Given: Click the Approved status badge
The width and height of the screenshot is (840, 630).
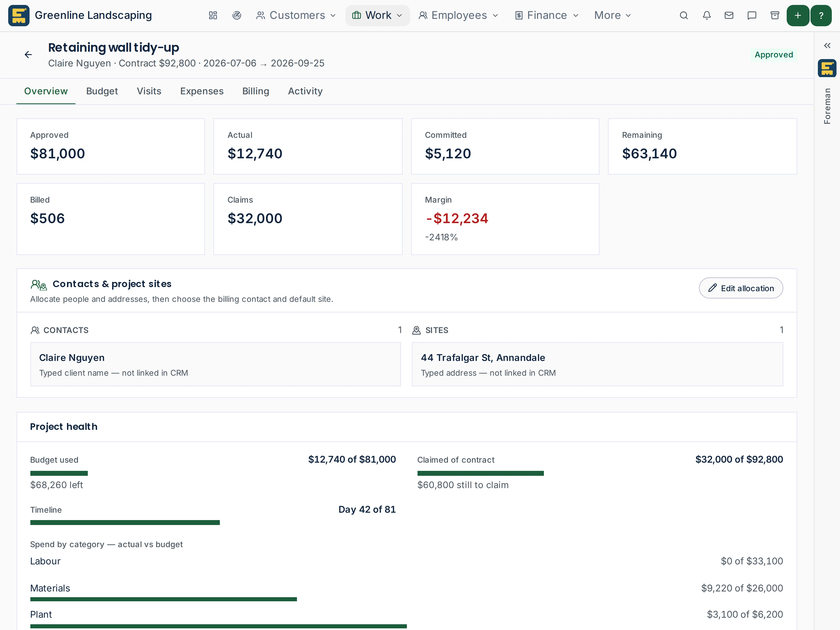Looking at the screenshot, I should [774, 55].
